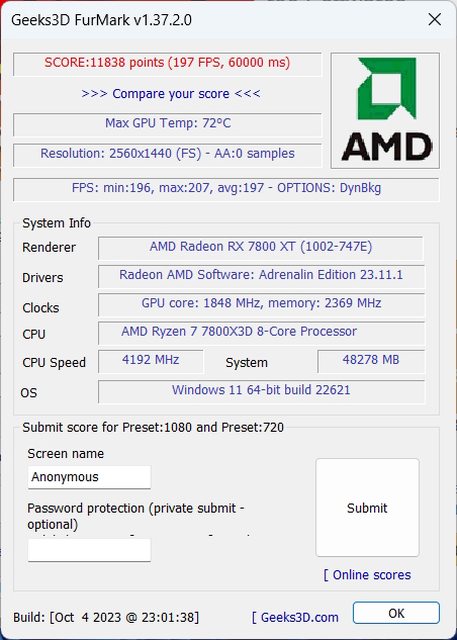Click the Drivers Adrenalin Edition field
This screenshot has width=457, height=640.
tap(261, 276)
